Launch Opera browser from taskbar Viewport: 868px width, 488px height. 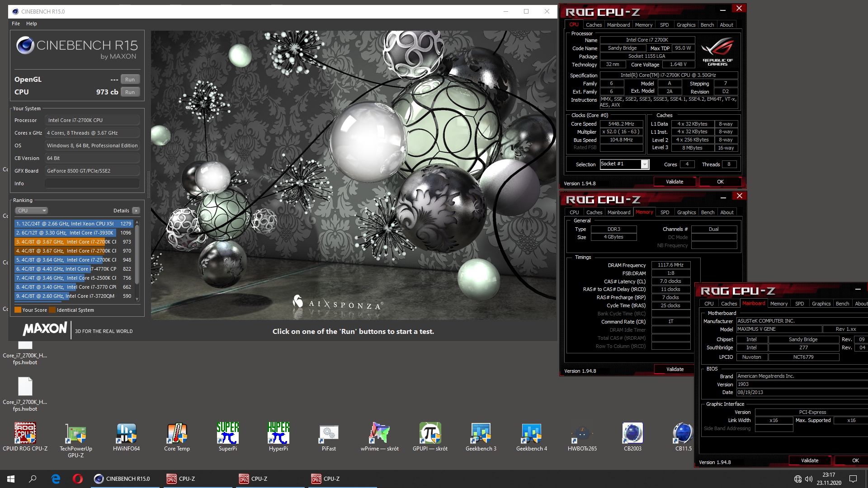pos(78,479)
